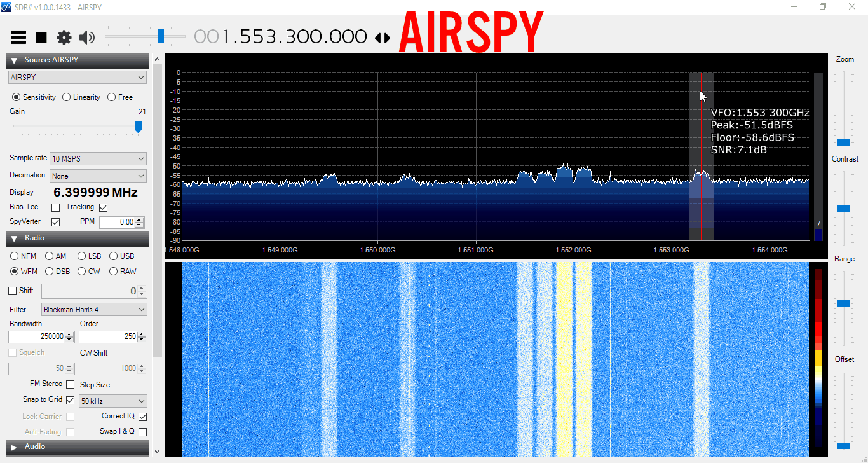Click the Bandwidth input field
Viewport: 868px width, 463px height.
(37, 336)
